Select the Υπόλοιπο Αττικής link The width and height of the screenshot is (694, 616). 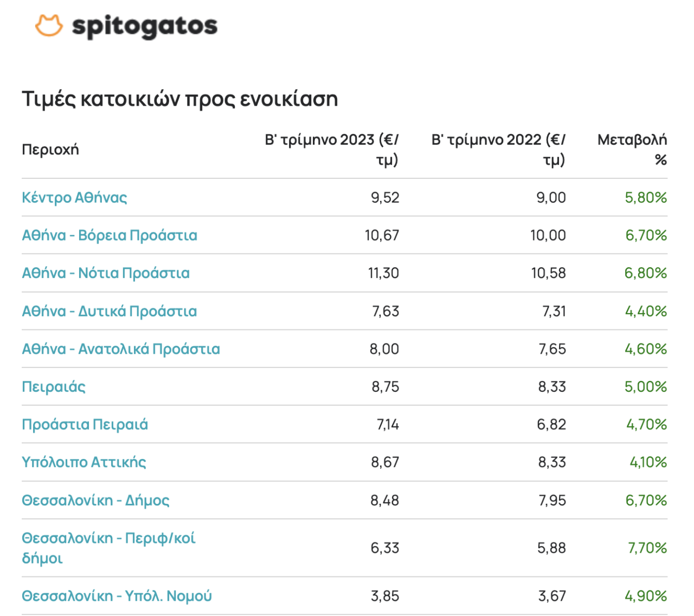84,462
